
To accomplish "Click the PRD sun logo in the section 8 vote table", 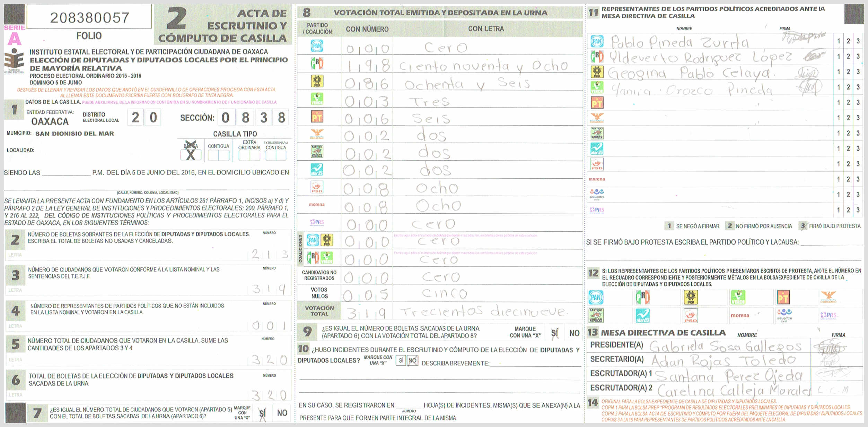I will coord(317,81).
